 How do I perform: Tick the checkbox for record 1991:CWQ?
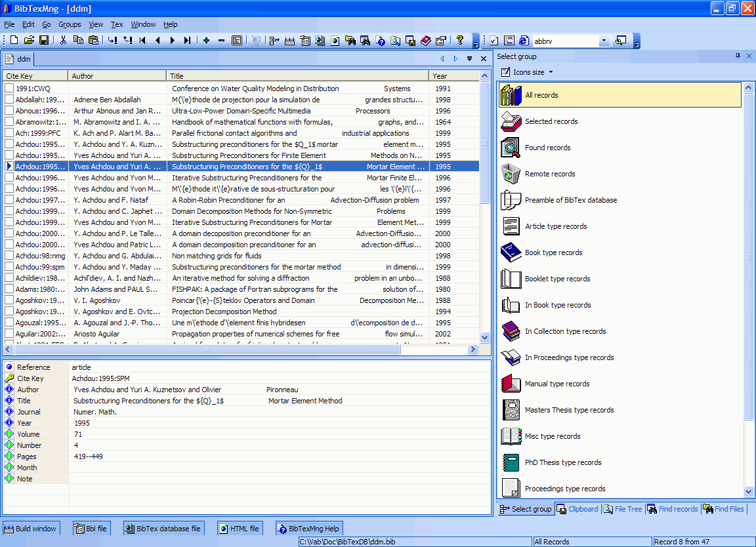click(x=9, y=88)
